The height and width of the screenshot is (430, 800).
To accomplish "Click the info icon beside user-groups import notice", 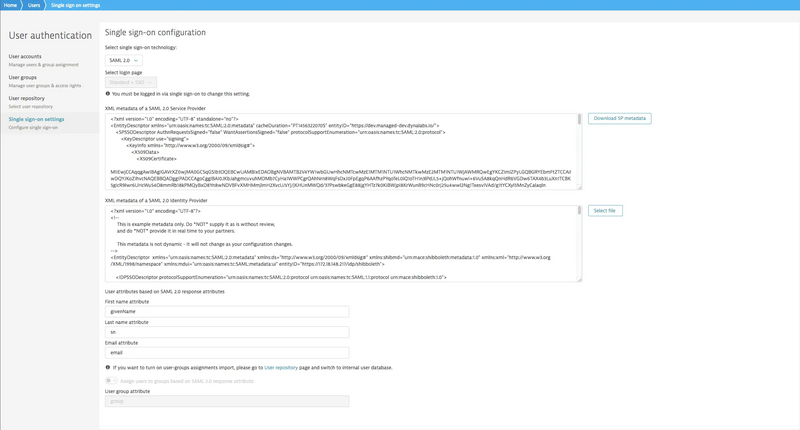I will [108, 368].
